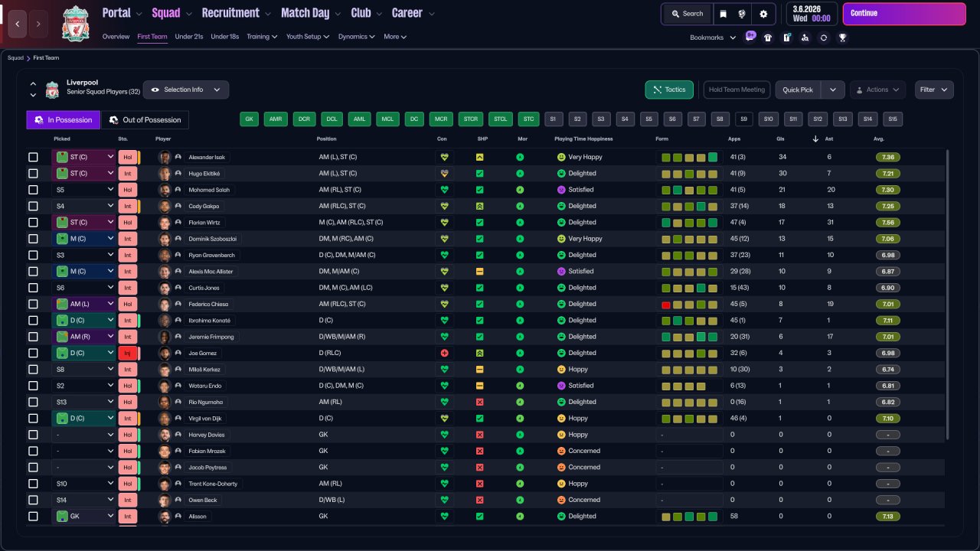Open the Selection Info dropdown
Image resolution: width=980 pixels, height=551 pixels.
(x=186, y=90)
